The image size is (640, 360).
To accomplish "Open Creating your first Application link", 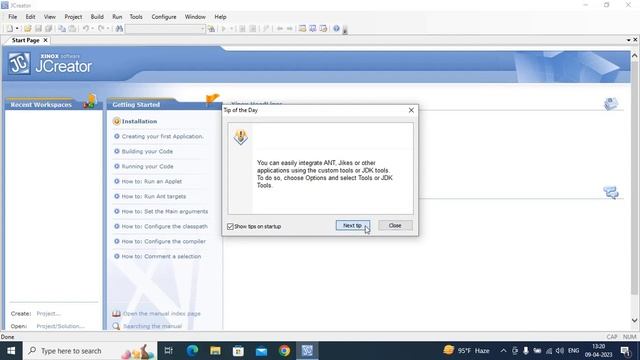I will [x=162, y=136].
